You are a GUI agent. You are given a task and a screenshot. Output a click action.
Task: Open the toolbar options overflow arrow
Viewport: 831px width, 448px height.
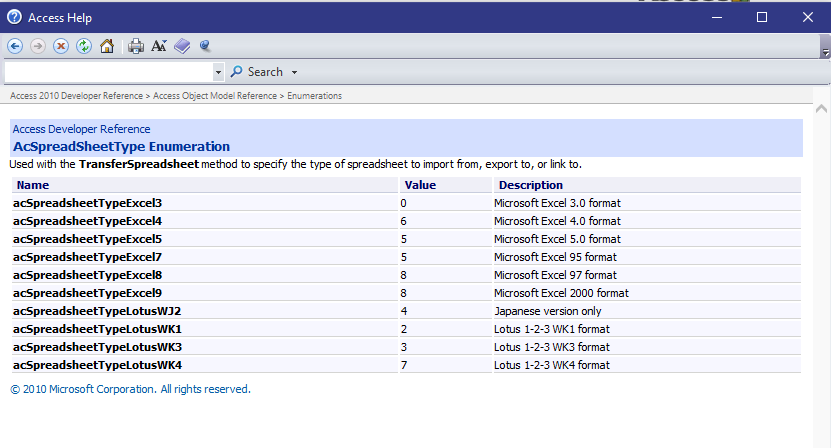coord(825,50)
